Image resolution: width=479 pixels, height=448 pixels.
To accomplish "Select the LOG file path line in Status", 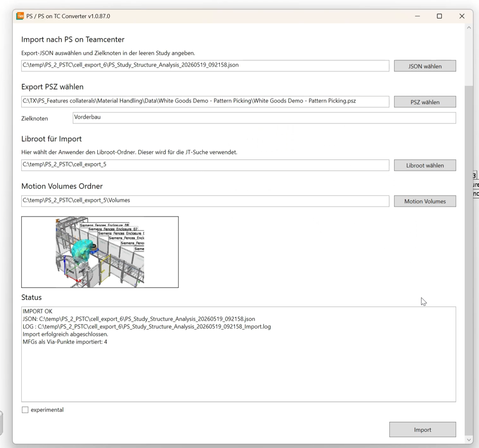I will coord(147,326).
